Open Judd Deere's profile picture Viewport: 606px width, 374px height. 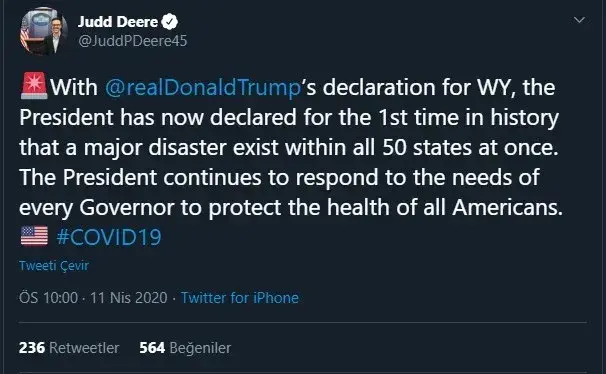44,31
